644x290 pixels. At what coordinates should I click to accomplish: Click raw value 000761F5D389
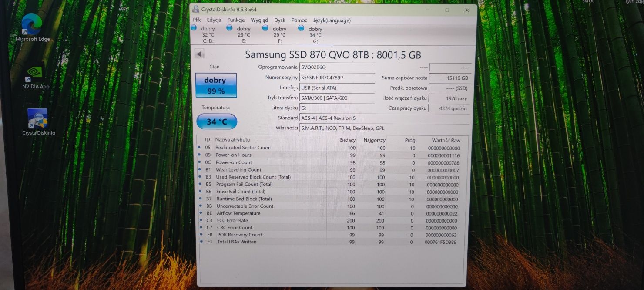point(440,242)
